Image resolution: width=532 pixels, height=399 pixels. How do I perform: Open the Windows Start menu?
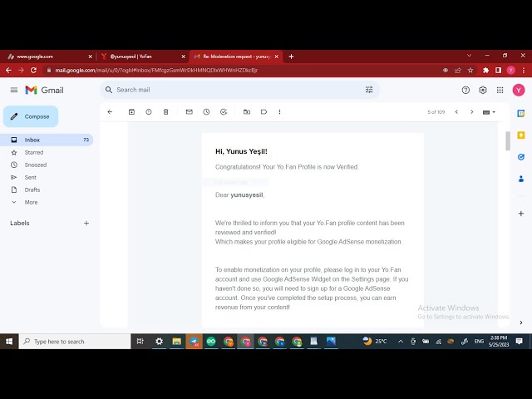click(x=9, y=342)
